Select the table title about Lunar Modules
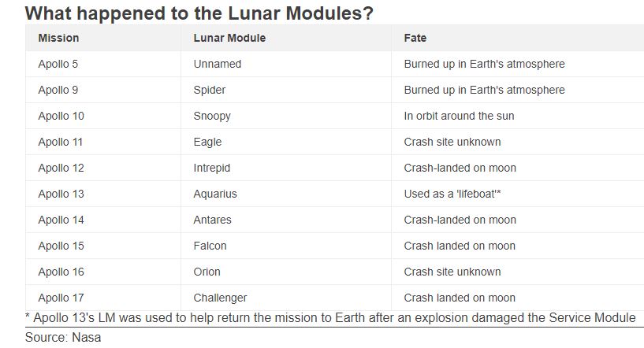 coord(199,13)
